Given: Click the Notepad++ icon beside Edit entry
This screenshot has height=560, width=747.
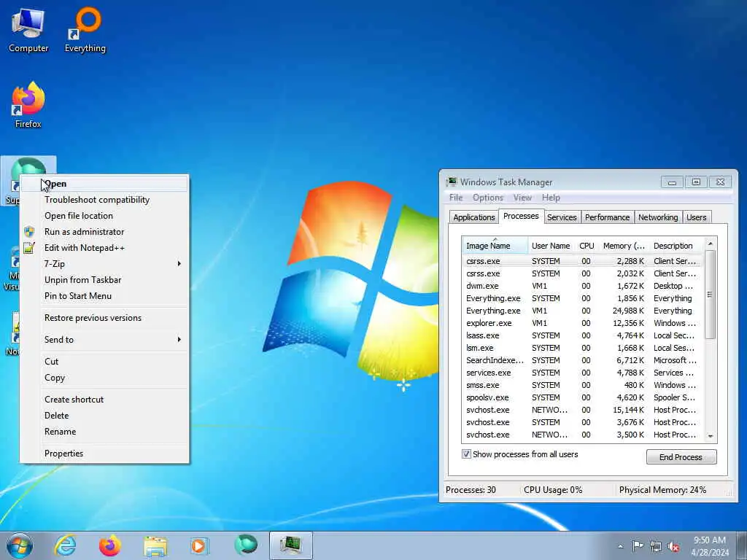Looking at the screenshot, I should (29, 248).
